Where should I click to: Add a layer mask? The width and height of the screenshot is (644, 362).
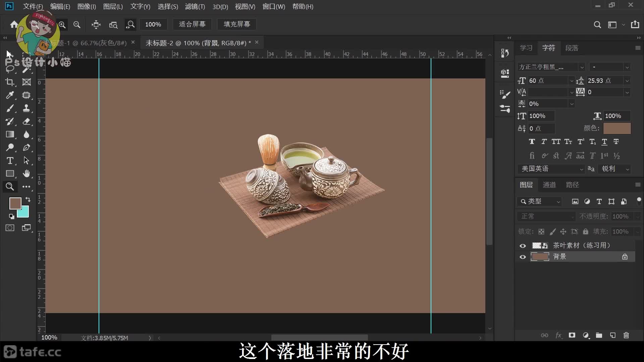point(572,335)
